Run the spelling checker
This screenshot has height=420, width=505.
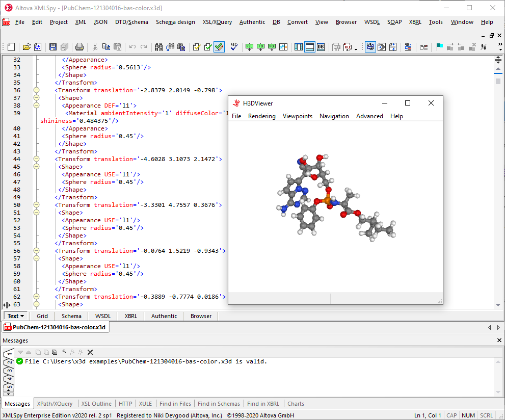[233, 46]
